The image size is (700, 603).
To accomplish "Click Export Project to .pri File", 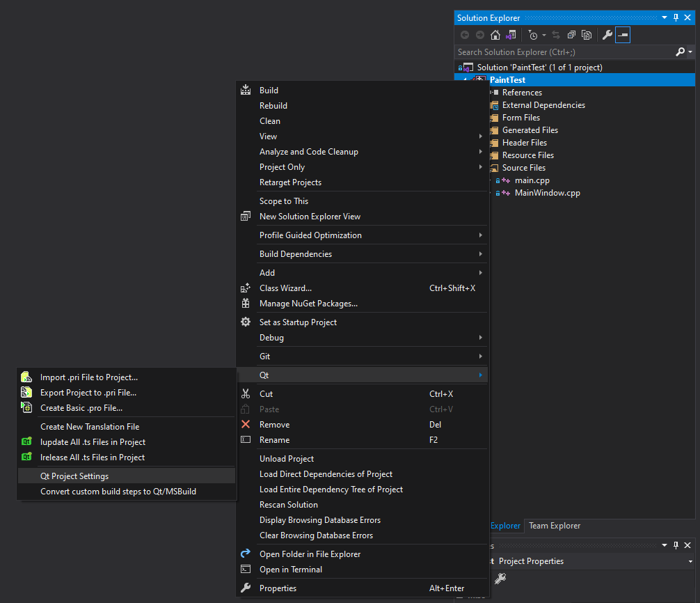I will tap(127, 393).
